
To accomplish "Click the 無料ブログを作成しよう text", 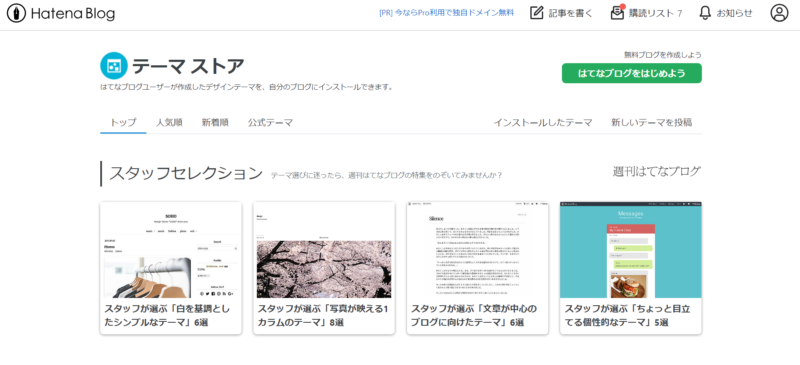I will point(663,55).
